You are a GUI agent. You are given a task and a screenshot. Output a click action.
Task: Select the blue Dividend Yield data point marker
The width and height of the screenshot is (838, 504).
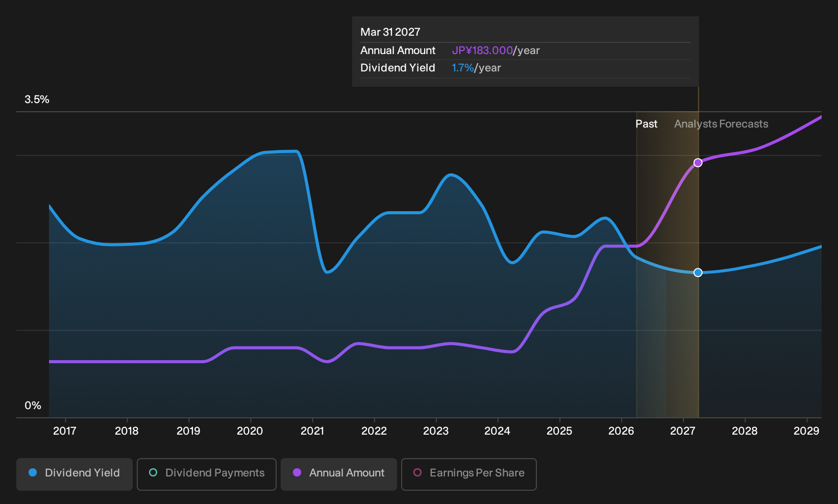[698, 272]
